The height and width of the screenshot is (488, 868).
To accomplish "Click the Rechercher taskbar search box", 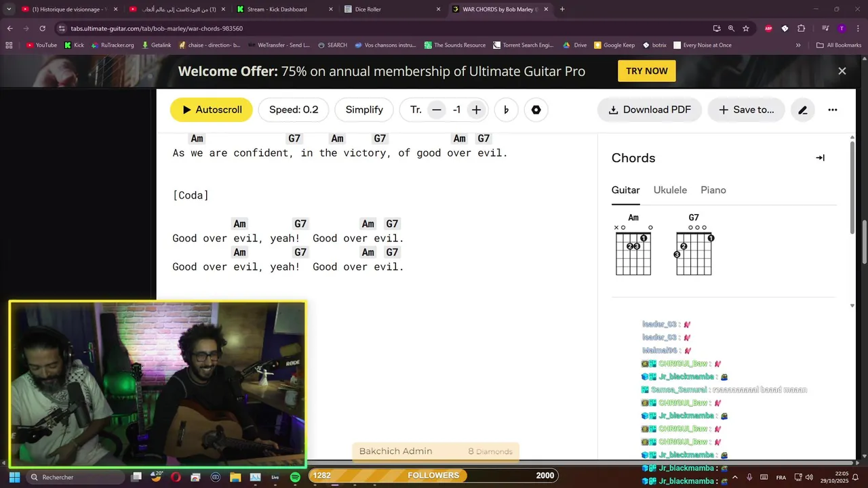I will [75, 477].
